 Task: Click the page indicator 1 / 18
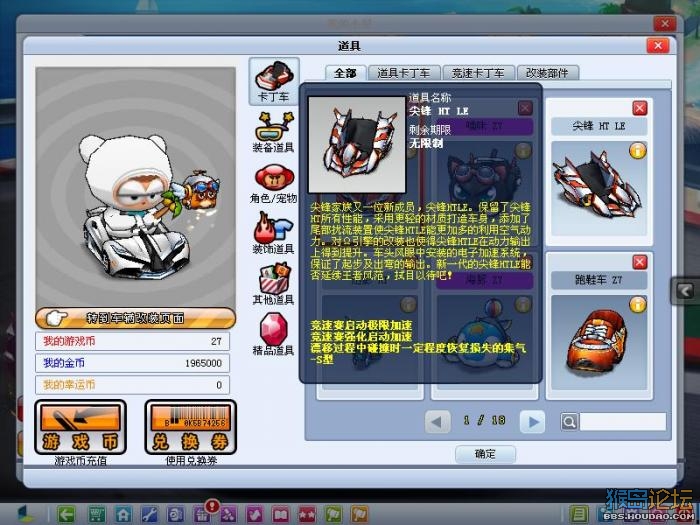[484, 421]
